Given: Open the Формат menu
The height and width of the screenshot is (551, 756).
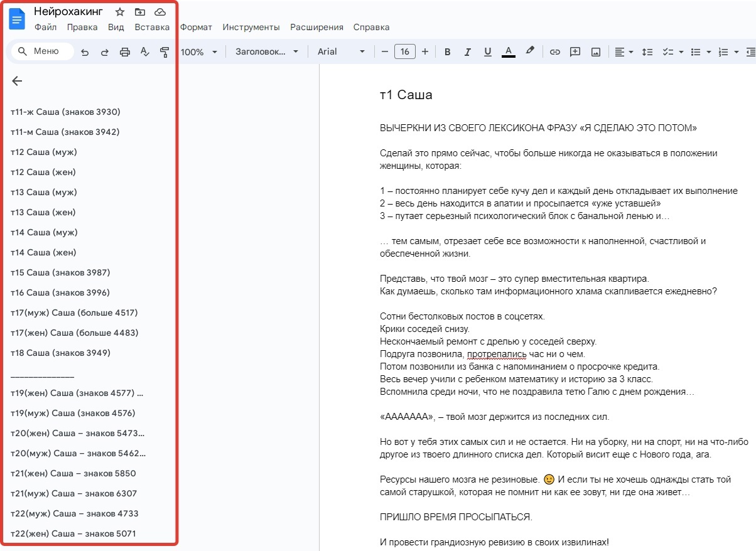Looking at the screenshot, I should tap(196, 27).
